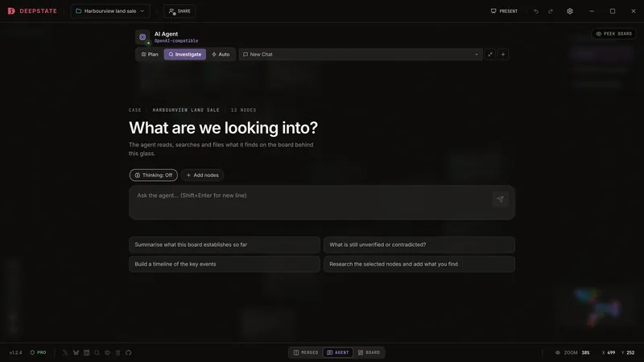Click the Share button
The image size is (644, 362).
coord(180,11)
